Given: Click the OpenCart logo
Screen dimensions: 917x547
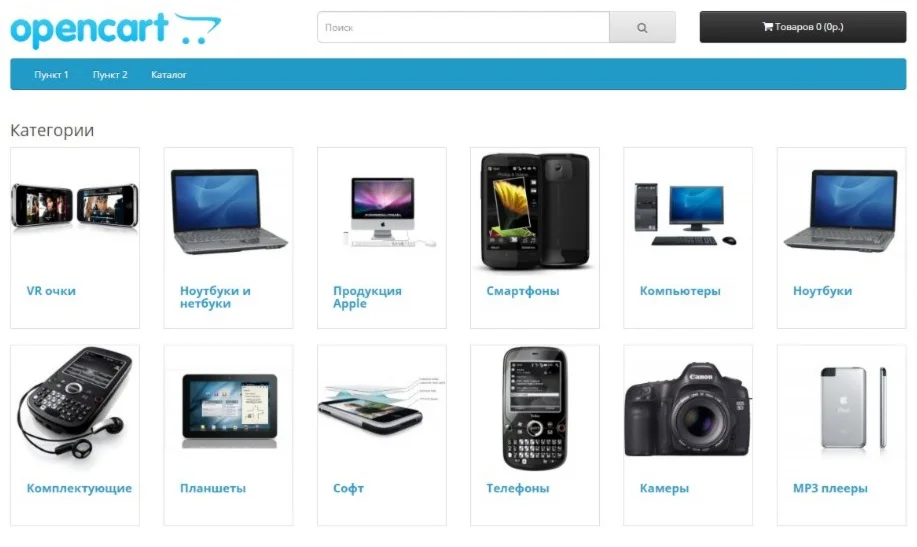Looking at the screenshot, I should coord(115,30).
